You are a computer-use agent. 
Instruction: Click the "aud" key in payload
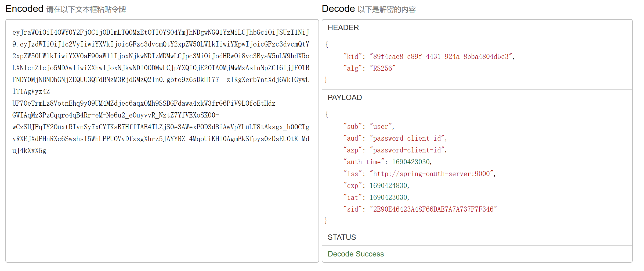click(352, 138)
